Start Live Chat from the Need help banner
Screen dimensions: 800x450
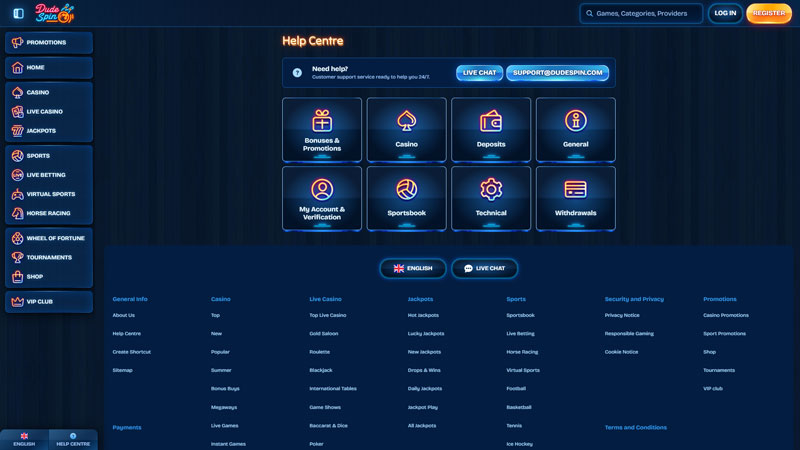point(479,73)
